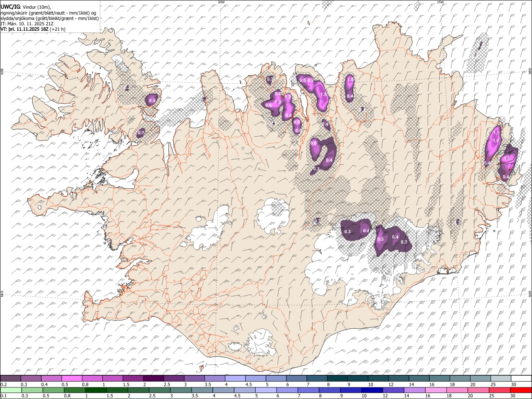
Task: Select the white upper swatch starting at 30
Action: [x=521, y=378]
